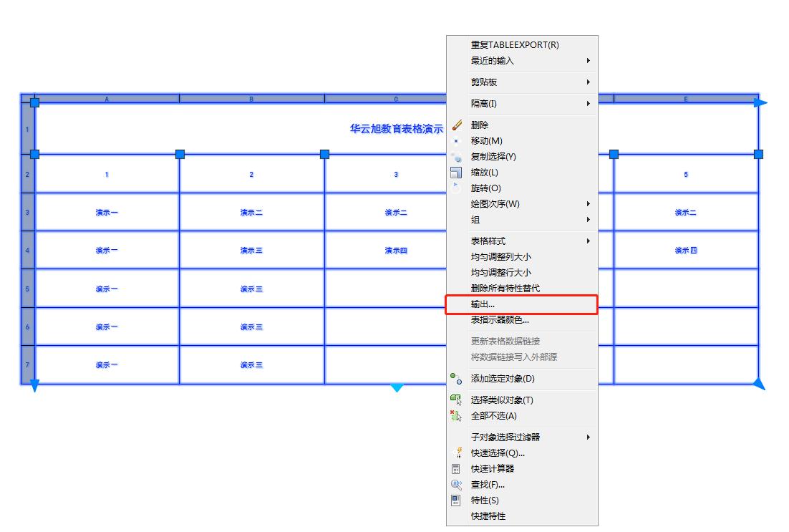The height and width of the screenshot is (532, 789).
Task: Click the 全部不选 deselect icon
Action: [x=455, y=416]
